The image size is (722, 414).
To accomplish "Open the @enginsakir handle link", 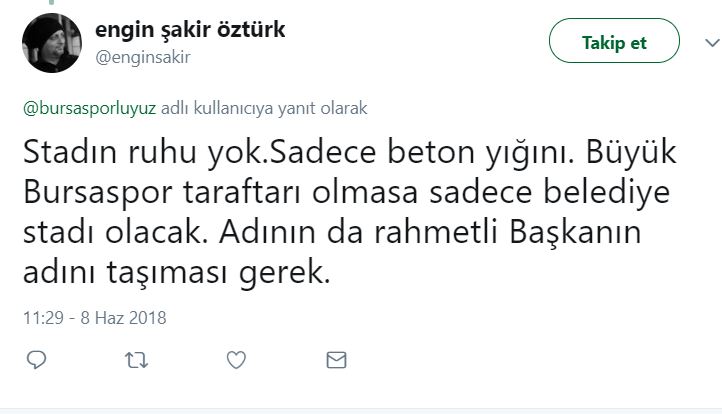I will coord(142,57).
